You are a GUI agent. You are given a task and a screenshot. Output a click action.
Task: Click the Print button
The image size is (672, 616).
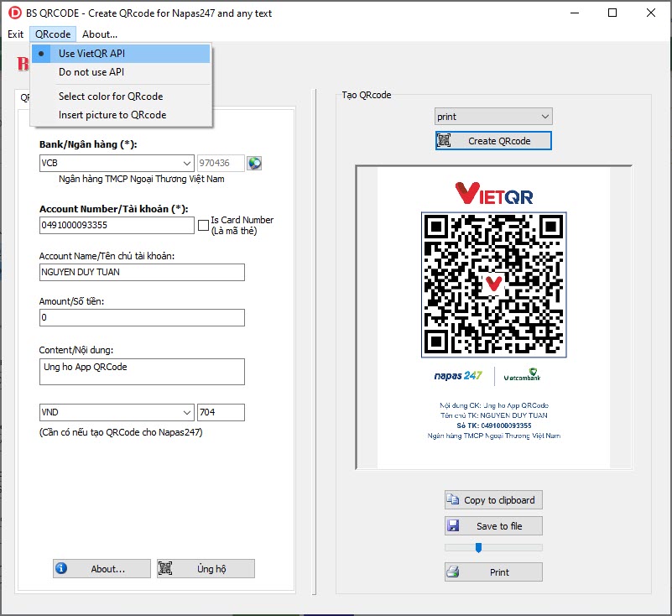click(493, 572)
